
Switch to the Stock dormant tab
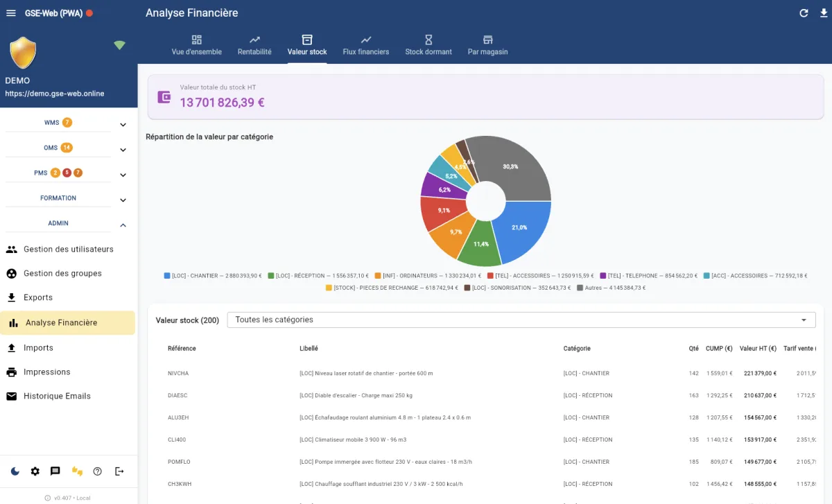tap(428, 45)
